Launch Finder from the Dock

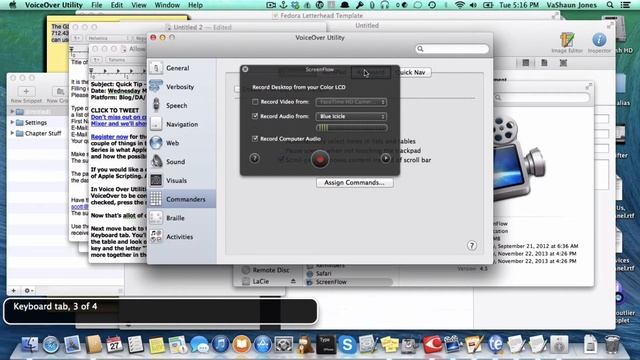click(x=29, y=345)
